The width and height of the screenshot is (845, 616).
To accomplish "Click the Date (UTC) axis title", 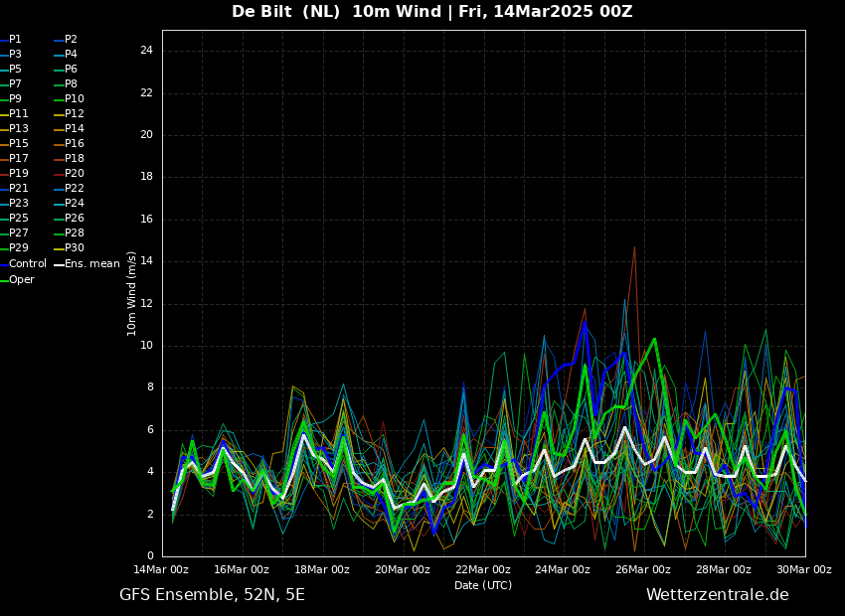I will [x=483, y=585].
